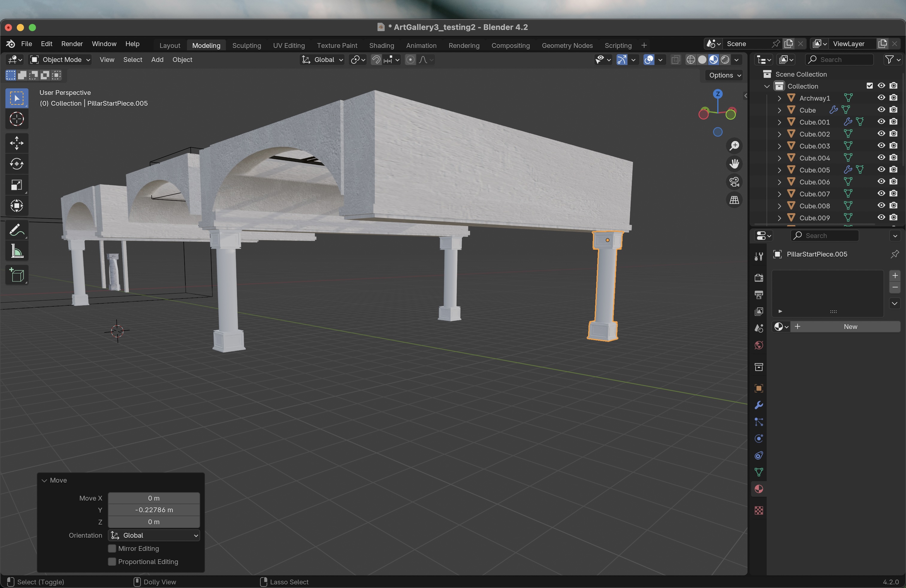Activate the Move tool
This screenshot has height=588, width=906.
[x=17, y=143]
